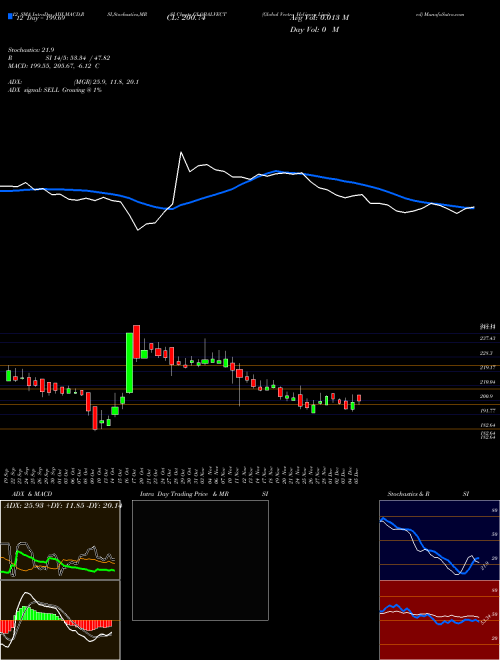
Task: Click the empty intraday trading price chart box
Action: click(x=200, y=560)
